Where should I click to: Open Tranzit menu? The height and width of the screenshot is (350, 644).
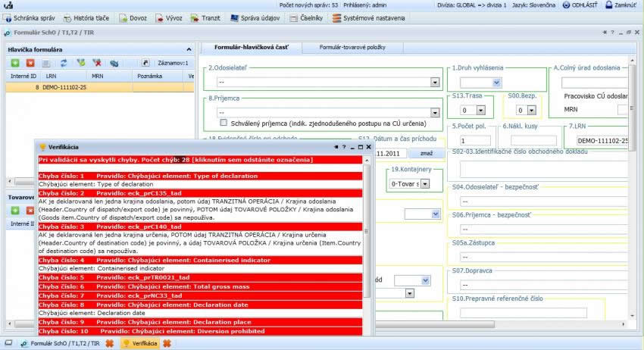(205, 18)
